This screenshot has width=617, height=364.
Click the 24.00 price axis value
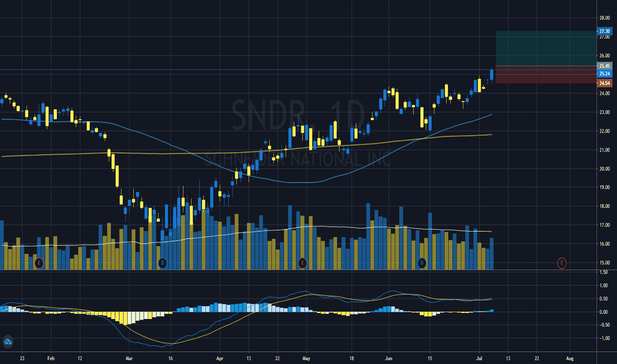604,94
